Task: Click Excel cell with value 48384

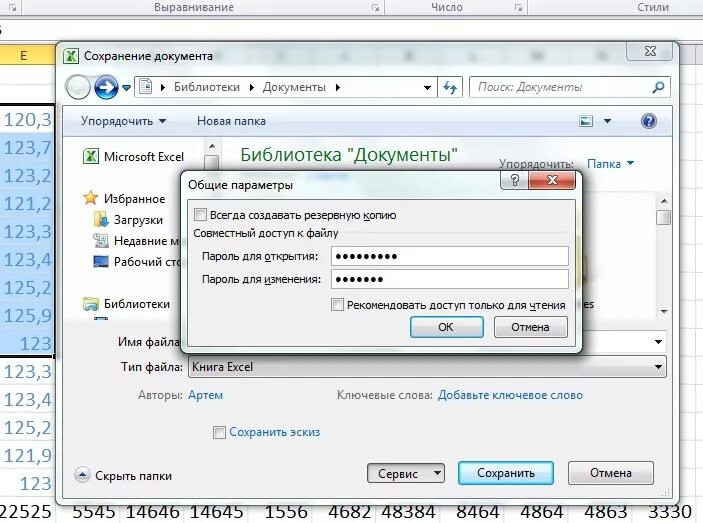Action: tap(408, 512)
